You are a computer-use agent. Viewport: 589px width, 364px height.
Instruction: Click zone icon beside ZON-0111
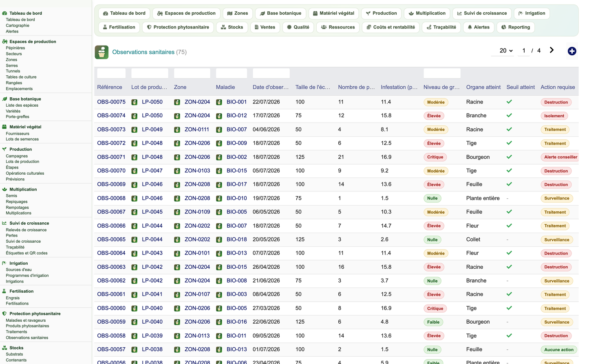177,130
